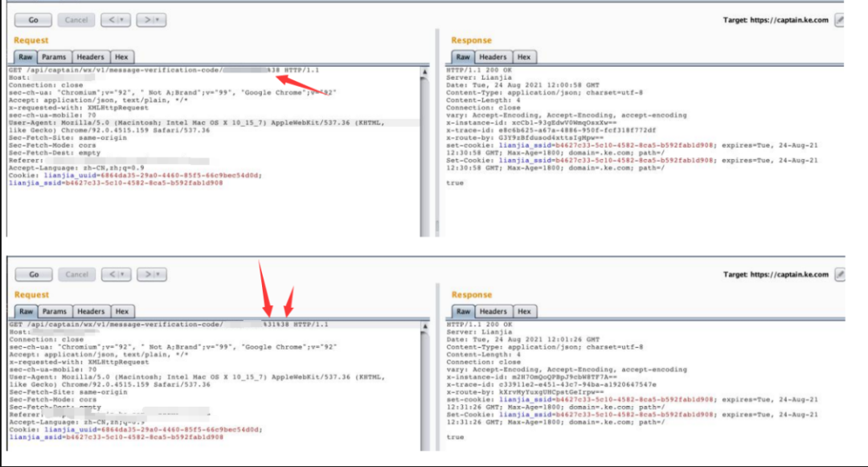Click 'x-requested-with: XMLHttpRequest' in the upper Request

79,108
